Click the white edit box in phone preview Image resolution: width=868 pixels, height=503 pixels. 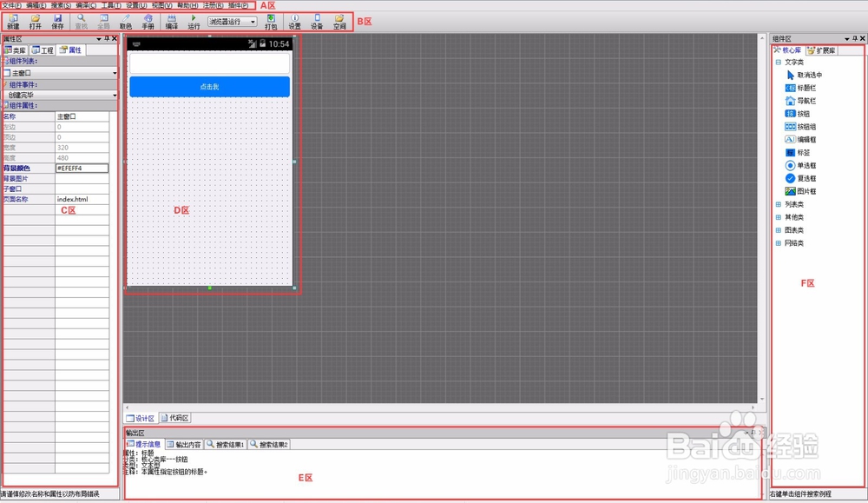(x=209, y=63)
